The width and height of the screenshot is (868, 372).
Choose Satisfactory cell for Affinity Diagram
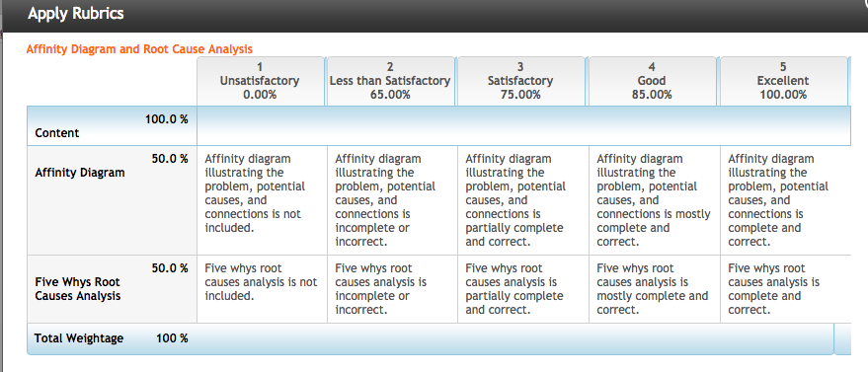coord(523,200)
